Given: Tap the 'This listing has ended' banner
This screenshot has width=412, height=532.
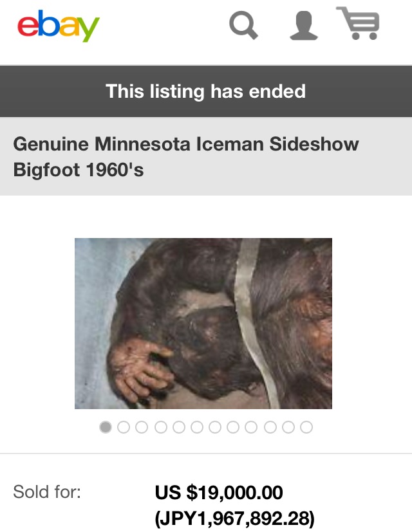Looking at the screenshot, I should tap(206, 91).
